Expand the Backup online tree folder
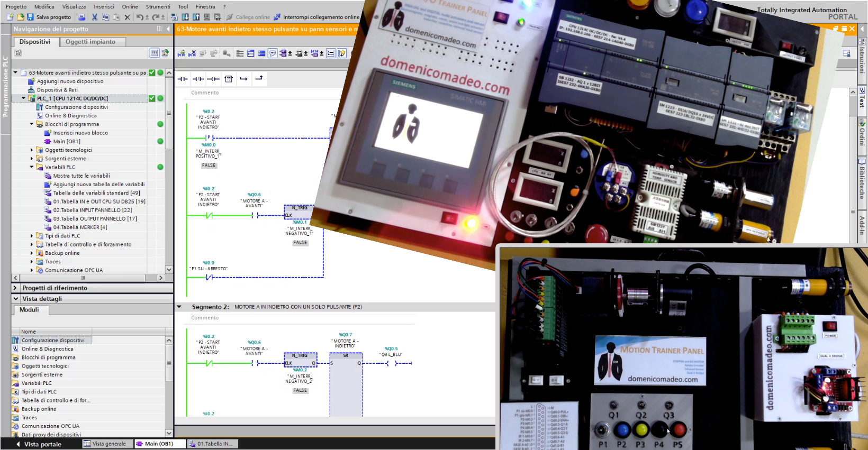Screen dimensions: 868x450 [32, 253]
